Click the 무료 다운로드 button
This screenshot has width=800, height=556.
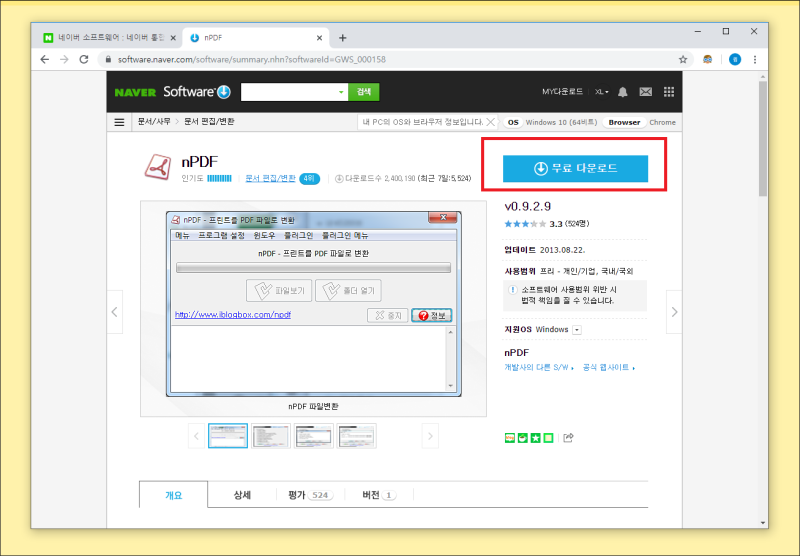click(x=575, y=168)
